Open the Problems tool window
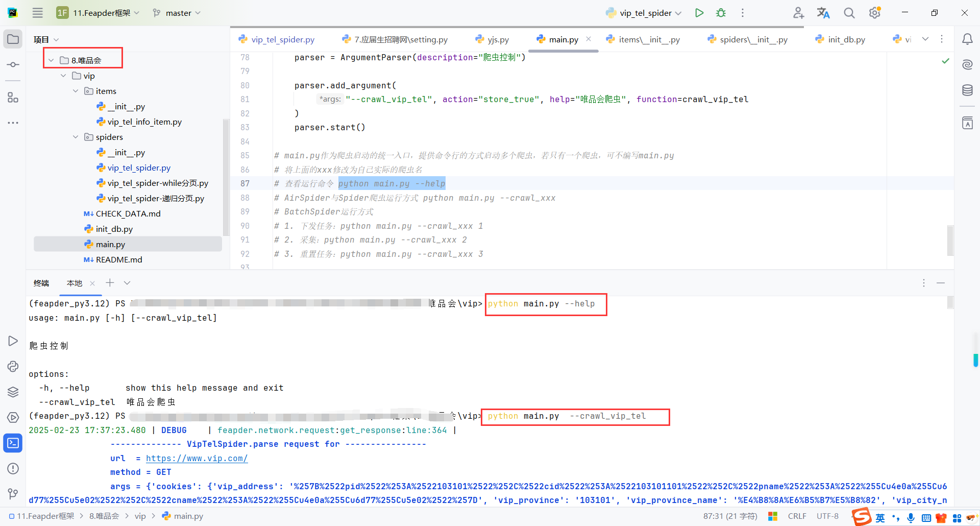980x526 pixels. click(13, 468)
